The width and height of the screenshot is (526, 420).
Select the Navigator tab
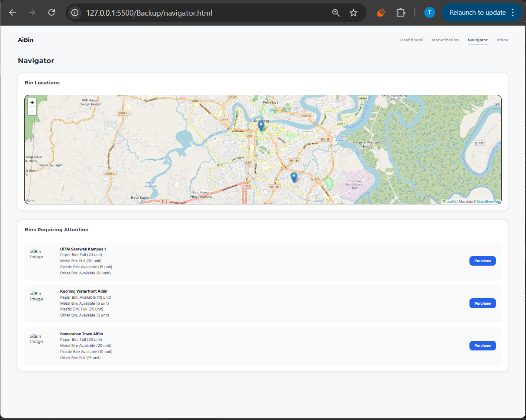coord(478,40)
